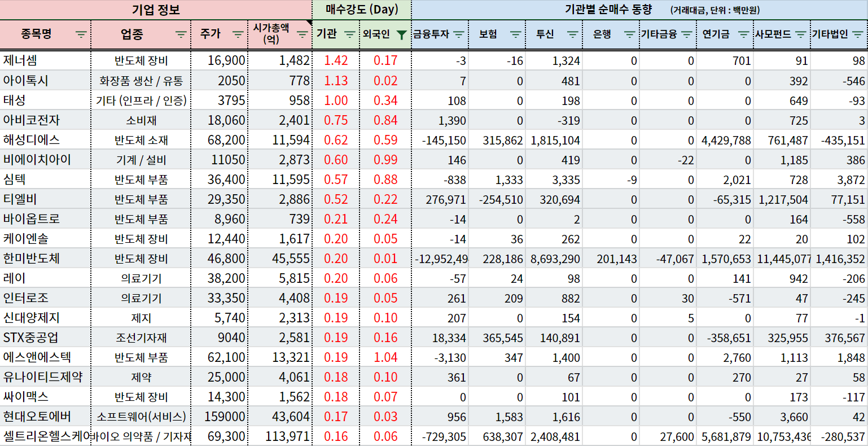Viewport: 868px width, 446px height.
Task: Select the 화장품 생산 / 유통 sector cell
Action: tap(141, 80)
